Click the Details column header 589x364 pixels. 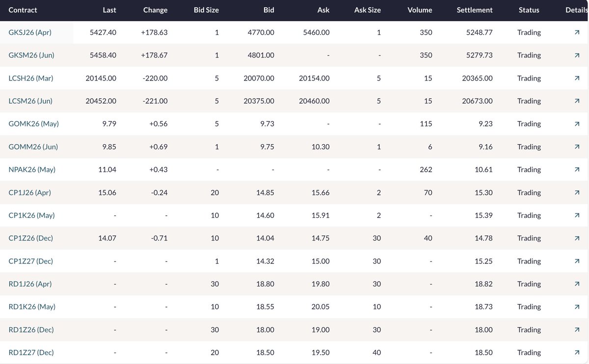pos(576,10)
